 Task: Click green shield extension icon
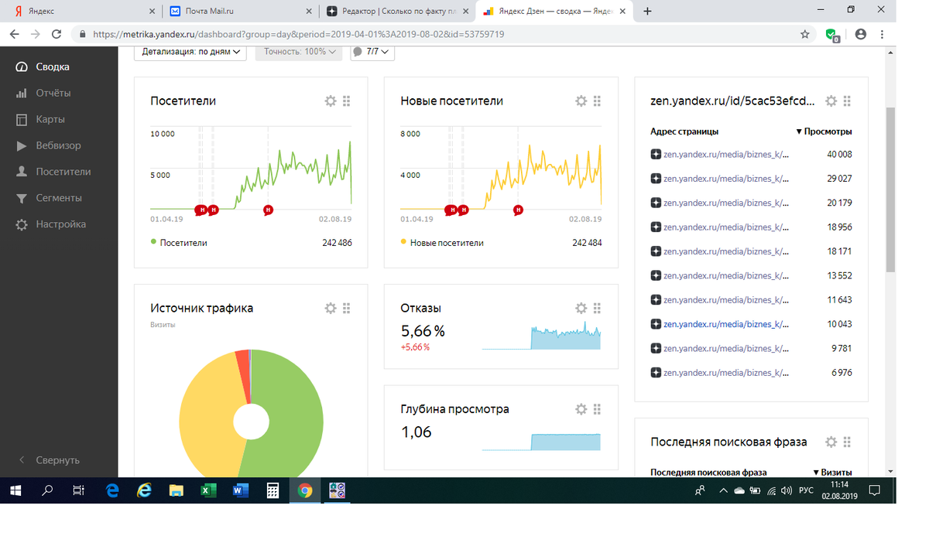832,35
